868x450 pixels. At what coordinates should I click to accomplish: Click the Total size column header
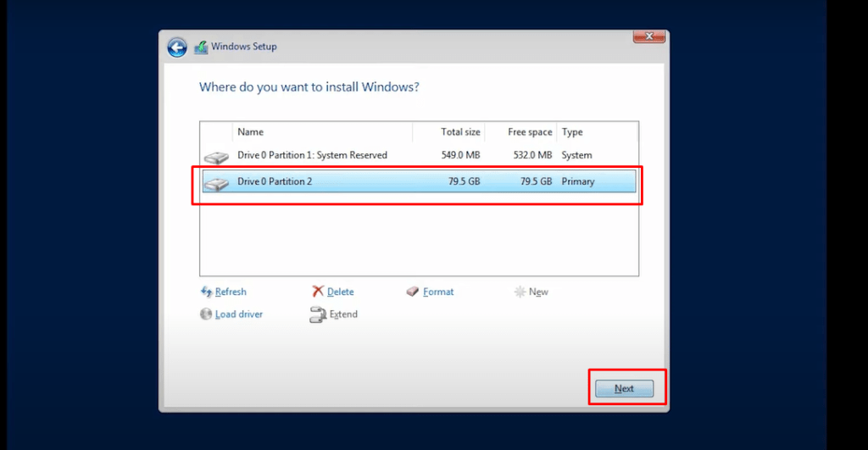click(449, 131)
